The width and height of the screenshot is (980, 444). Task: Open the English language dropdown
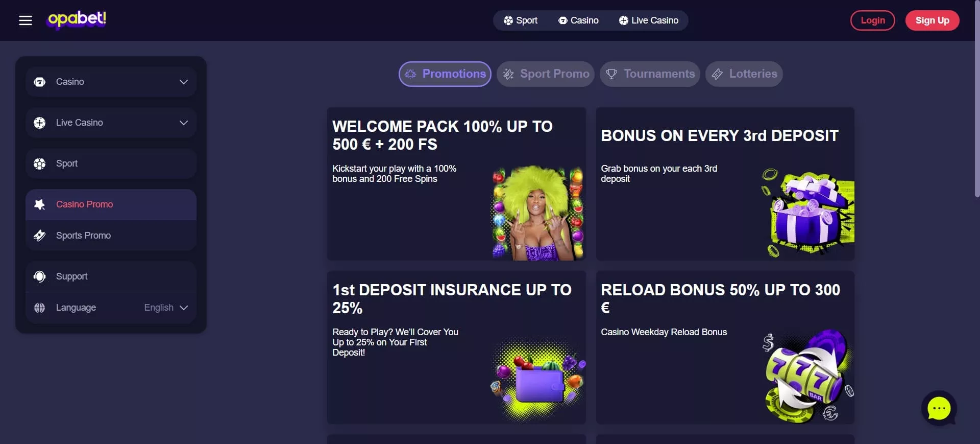166,308
